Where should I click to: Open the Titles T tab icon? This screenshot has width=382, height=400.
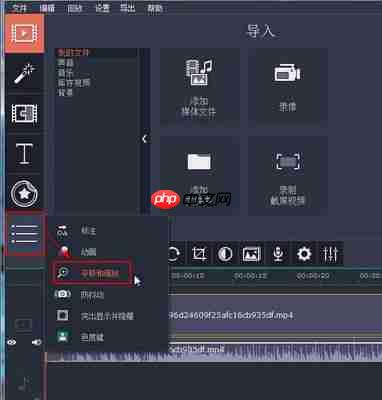tap(25, 153)
